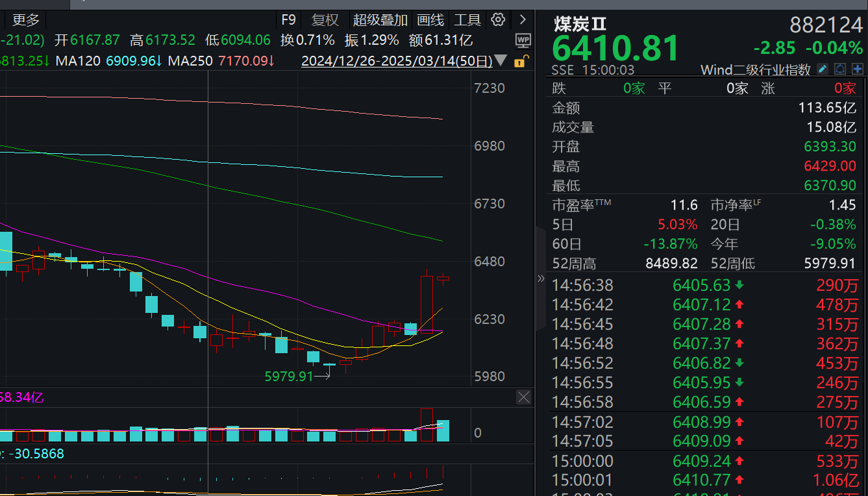Click the date range 2024/12/26-2025/03/14 link

point(397,61)
